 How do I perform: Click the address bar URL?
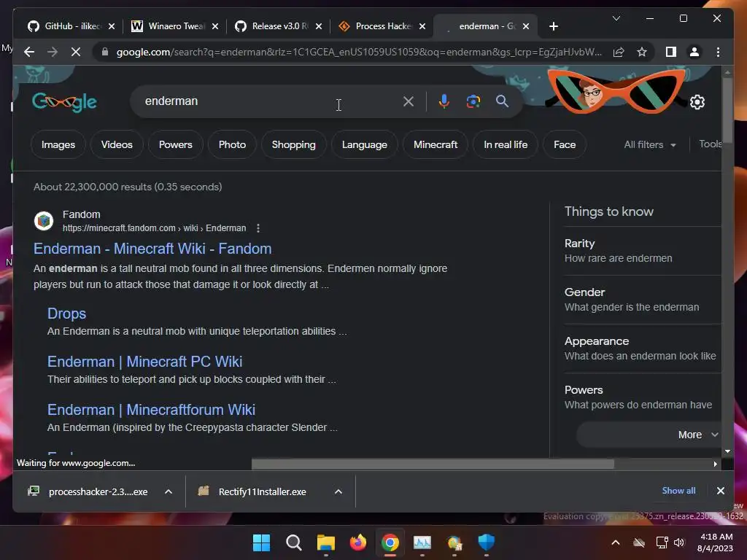358,52
